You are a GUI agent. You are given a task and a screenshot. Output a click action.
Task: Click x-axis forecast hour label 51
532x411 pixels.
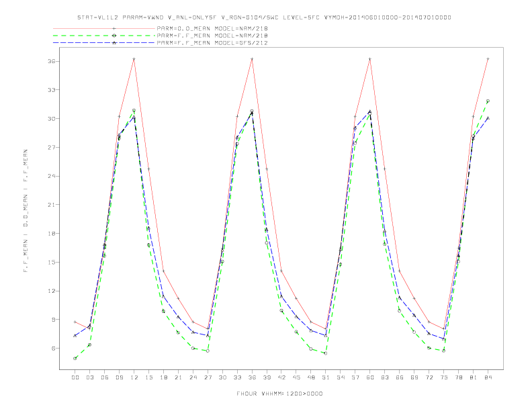tap(326, 377)
